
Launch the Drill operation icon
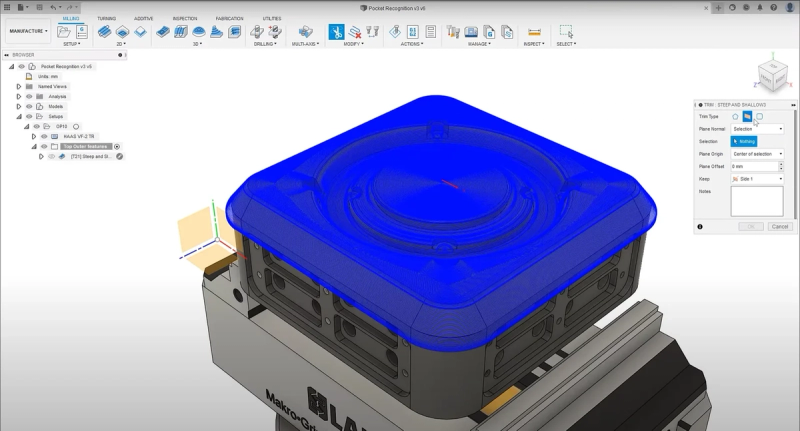pyautogui.click(x=257, y=32)
